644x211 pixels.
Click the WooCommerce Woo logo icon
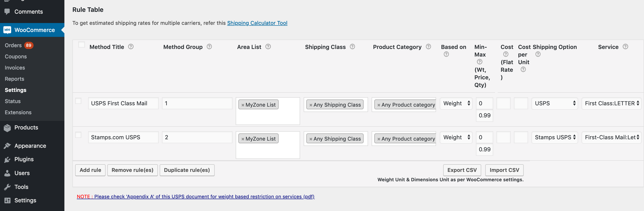pos(7,30)
